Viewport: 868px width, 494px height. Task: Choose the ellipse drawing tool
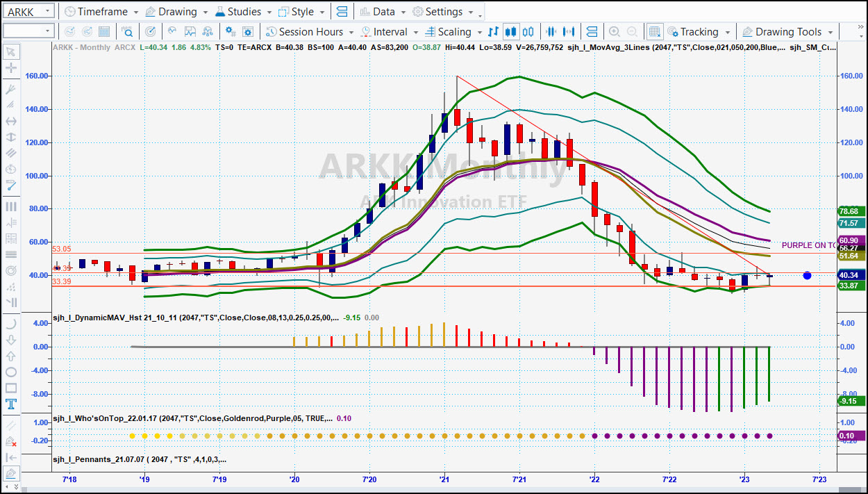pyautogui.click(x=11, y=372)
